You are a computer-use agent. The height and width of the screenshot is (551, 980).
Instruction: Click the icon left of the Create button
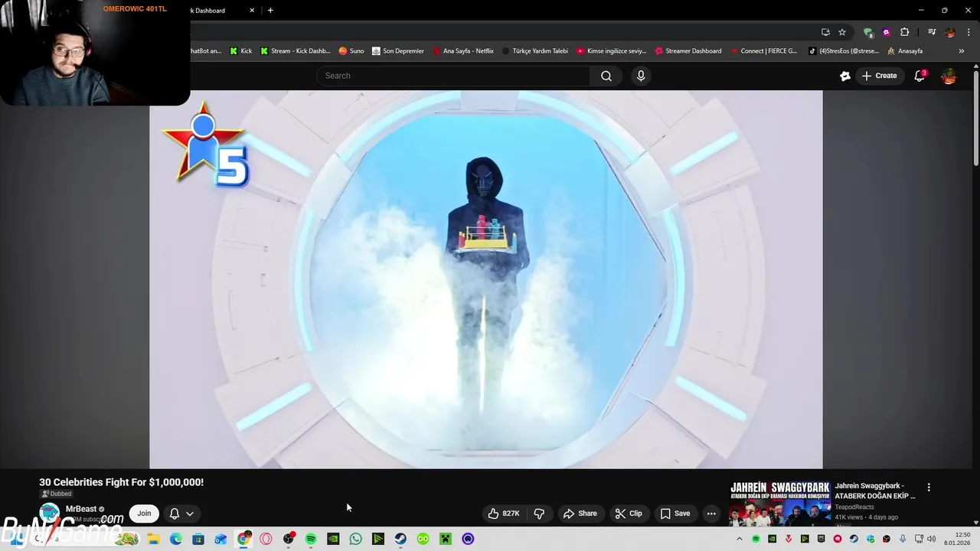pyautogui.click(x=845, y=76)
